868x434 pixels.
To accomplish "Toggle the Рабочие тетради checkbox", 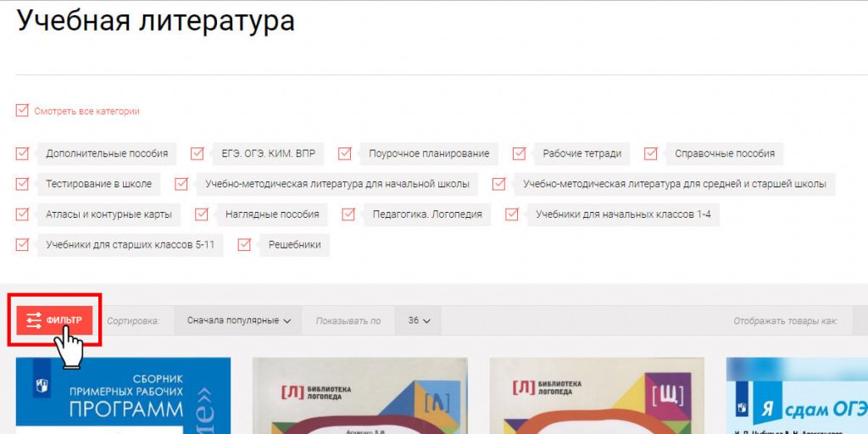I will (x=519, y=153).
